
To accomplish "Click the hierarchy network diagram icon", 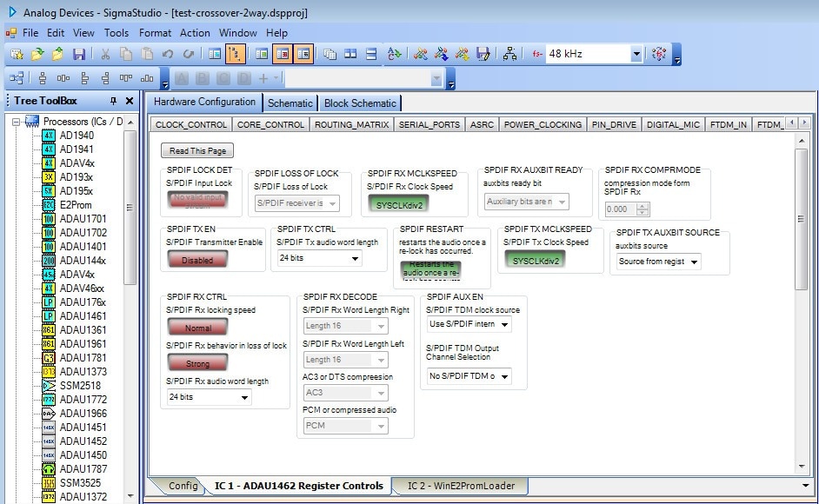I will [509, 54].
